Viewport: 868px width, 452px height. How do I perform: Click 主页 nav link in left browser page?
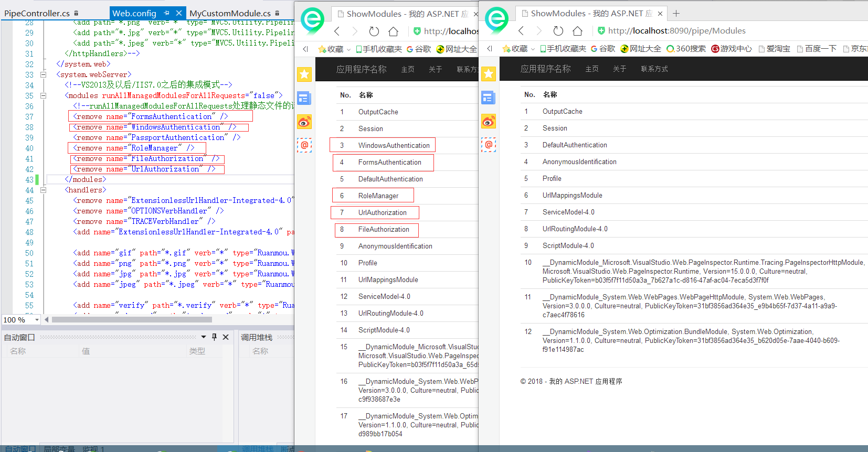tap(408, 69)
